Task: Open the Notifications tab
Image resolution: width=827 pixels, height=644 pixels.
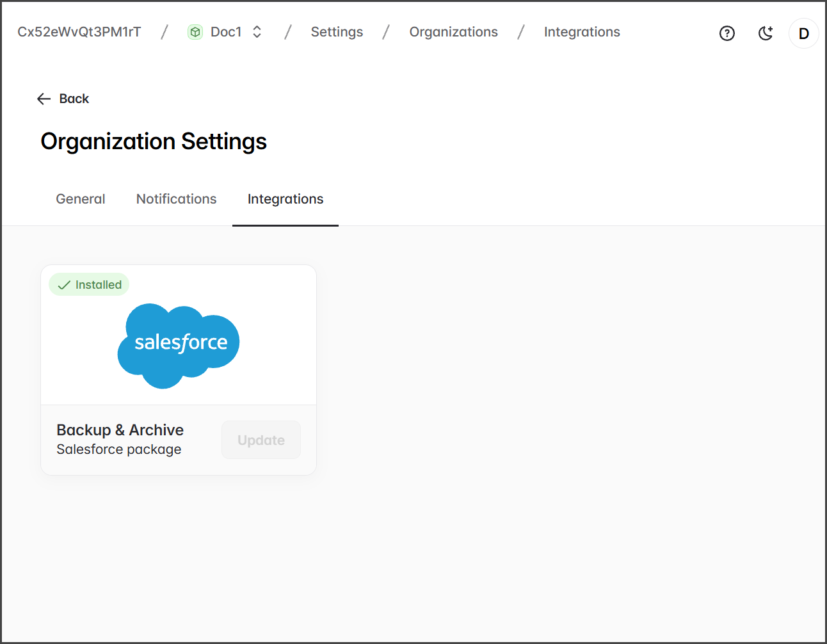Action: pos(176,199)
